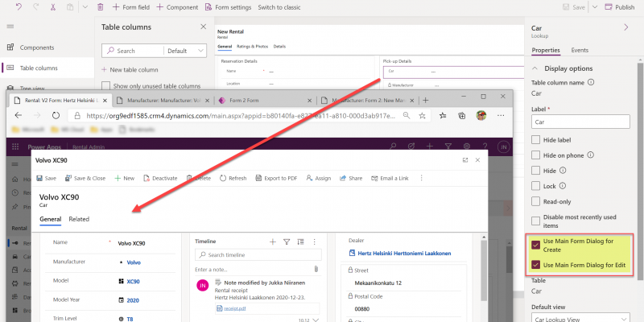Image resolution: width=644 pixels, height=322 pixels.
Task: Add a new Form field
Action: point(131,7)
